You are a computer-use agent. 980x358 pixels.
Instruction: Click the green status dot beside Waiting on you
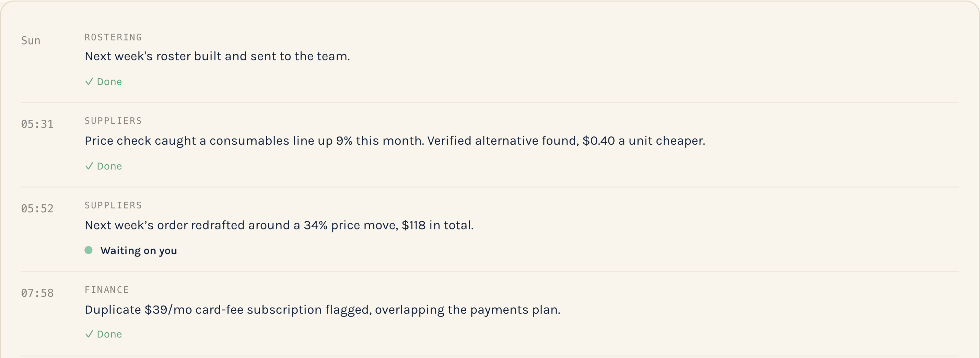89,250
